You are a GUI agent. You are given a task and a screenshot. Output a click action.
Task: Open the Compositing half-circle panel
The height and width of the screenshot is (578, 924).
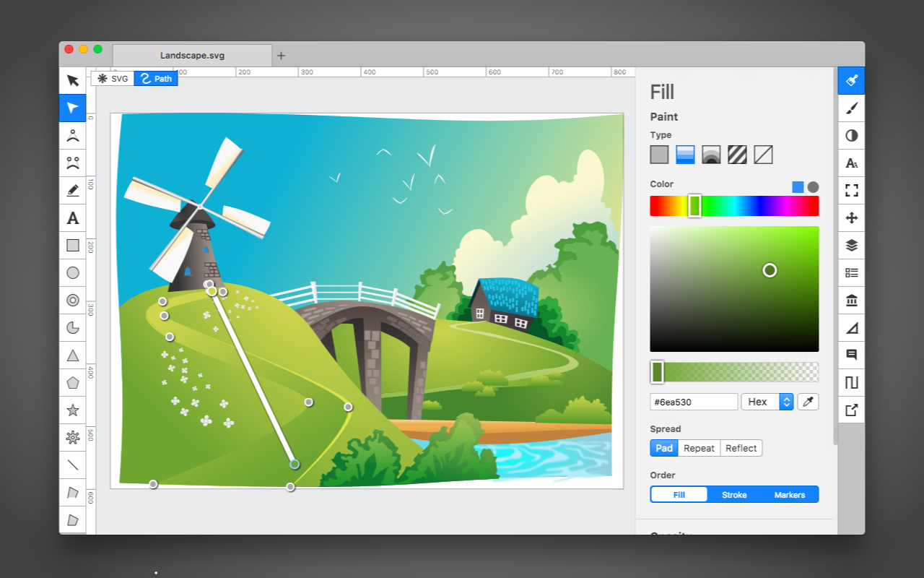tap(851, 135)
